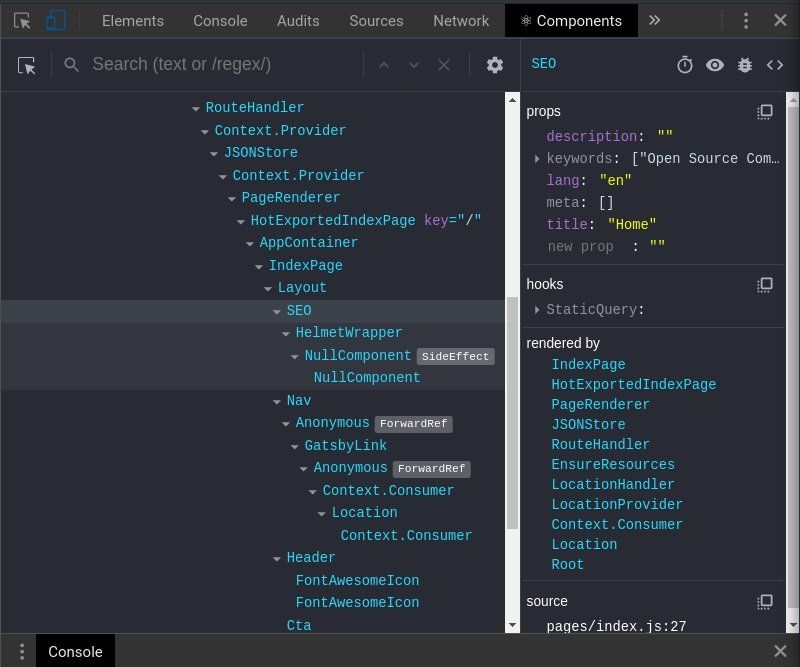Expand the StaticQuery hook
This screenshot has width=800, height=667.
pos(537,309)
